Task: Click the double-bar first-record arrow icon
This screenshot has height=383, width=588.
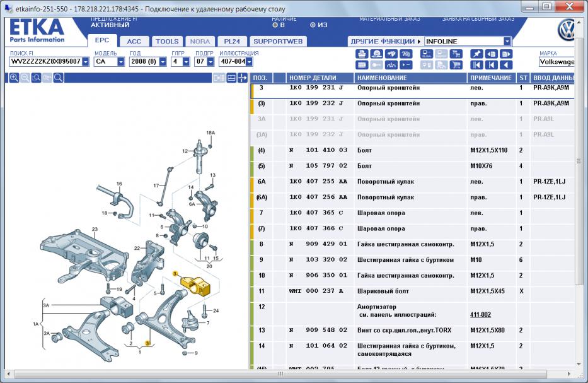Action: (476, 65)
